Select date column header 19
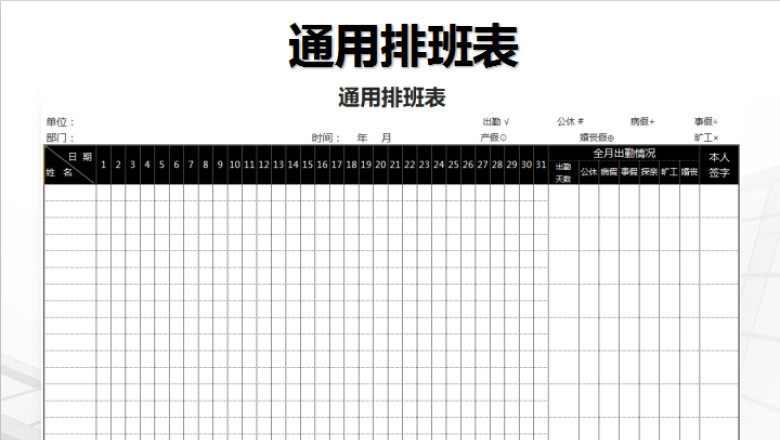The image size is (780, 440). pyautogui.click(x=366, y=165)
